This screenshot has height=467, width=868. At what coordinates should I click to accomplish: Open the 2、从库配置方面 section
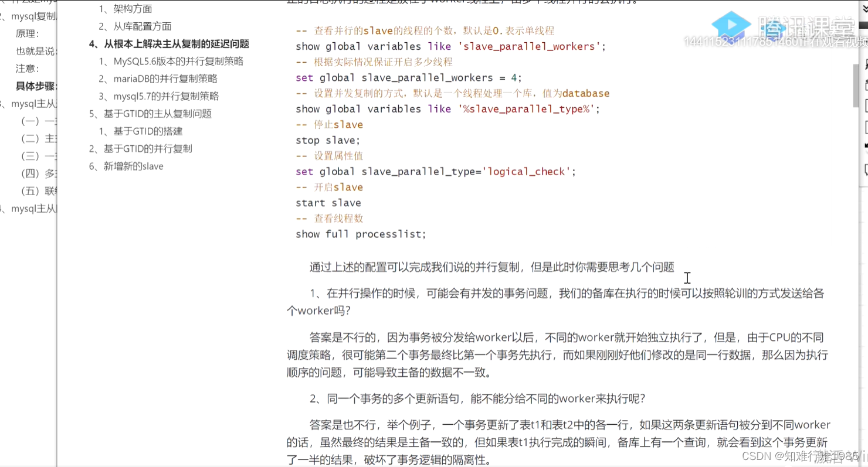[134, 26]
